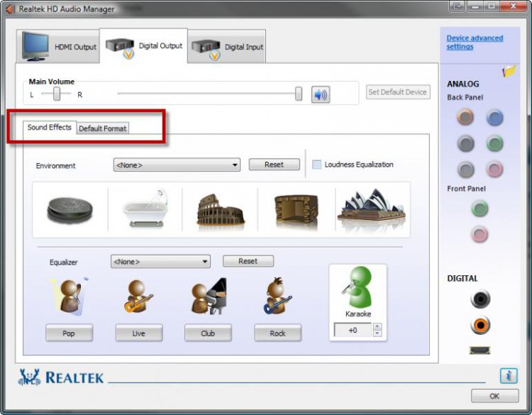Switch to the Digital Input tab
This screenshot has height=415, width=532.
[227, 47]
